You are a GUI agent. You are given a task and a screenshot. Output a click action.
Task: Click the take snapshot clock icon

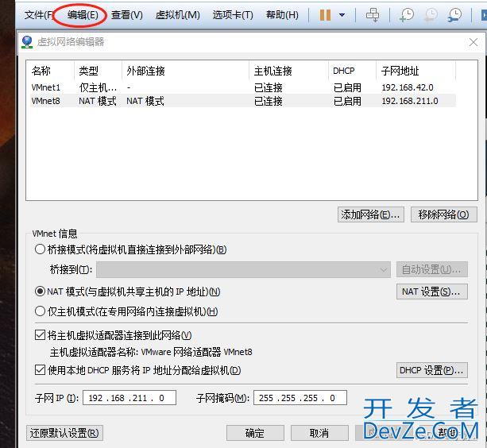(x=407, y=15)
